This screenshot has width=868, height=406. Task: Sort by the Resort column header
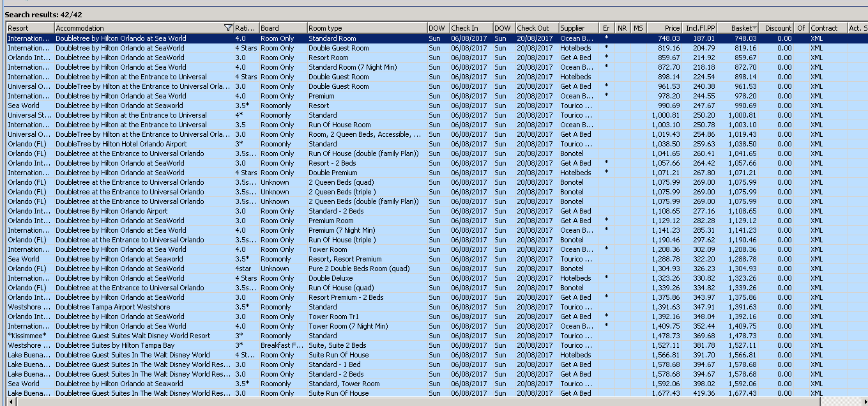[x=30, y=28]
